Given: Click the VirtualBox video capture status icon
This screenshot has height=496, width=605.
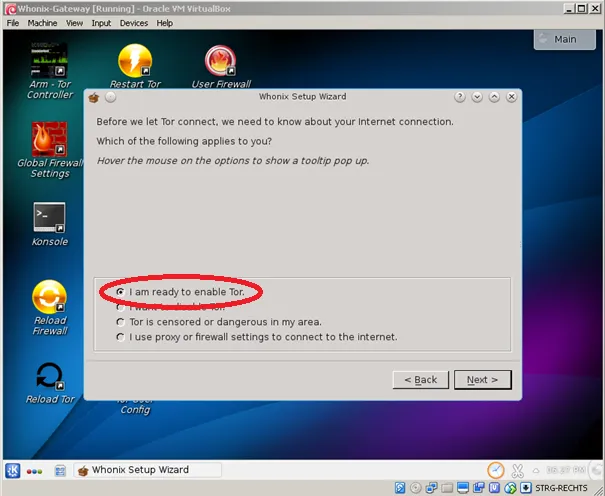Looking at the screenshot, I should (479, 488).
